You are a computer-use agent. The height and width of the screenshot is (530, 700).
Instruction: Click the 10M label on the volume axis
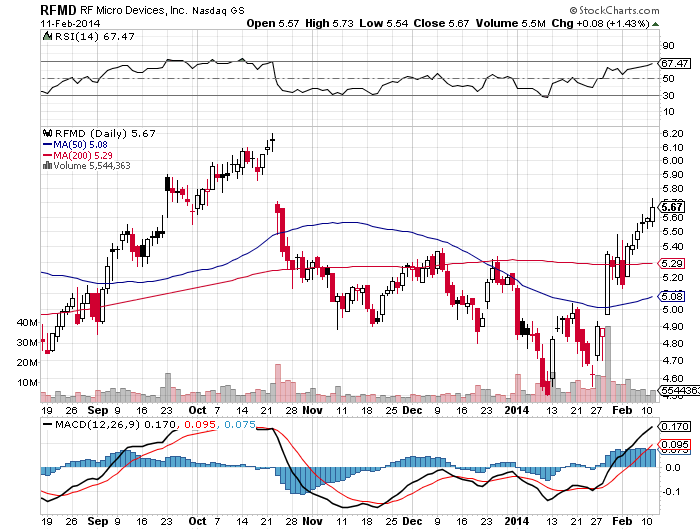coord(27,383)
